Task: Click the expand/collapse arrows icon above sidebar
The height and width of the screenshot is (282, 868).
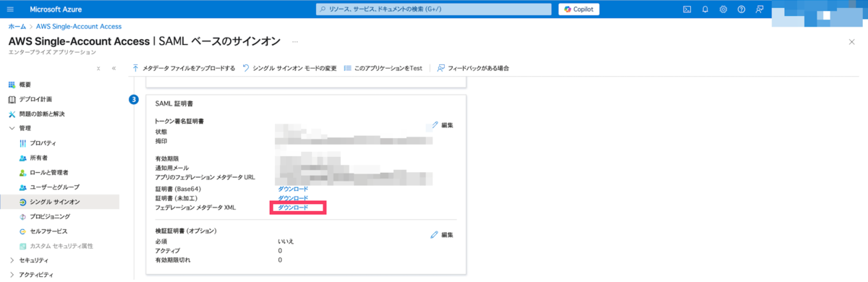Action: click(x=98, y=68)
